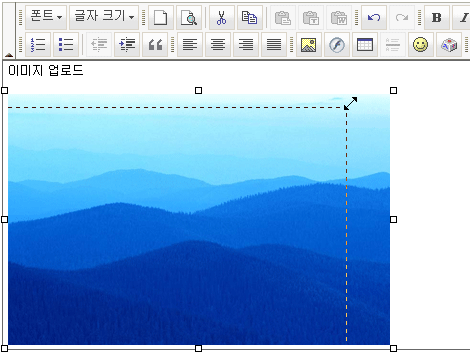The image size is (470, 360).
Task: Open the smiley emoticon picker
Action: (421, 44)
